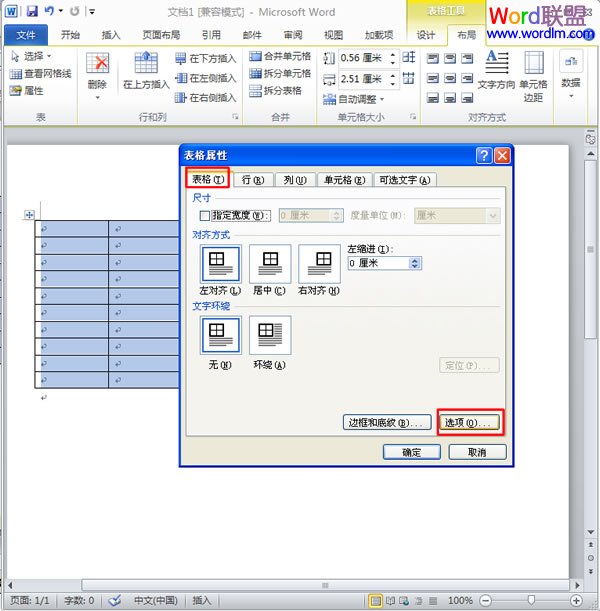This screenshot has height=611, width=600.
Task: Select the 可选文字 tab in the dialog
Action: [405, 180]
